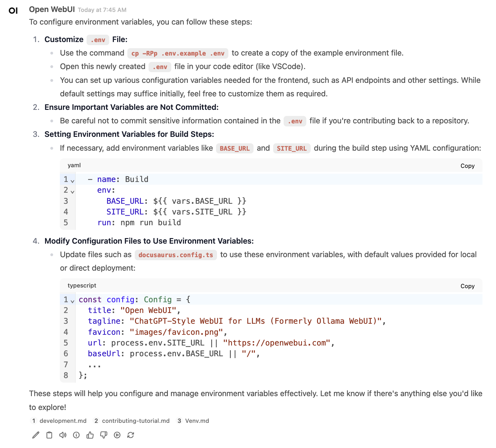Collapse the typescript const config block

[x=72, y=302]
